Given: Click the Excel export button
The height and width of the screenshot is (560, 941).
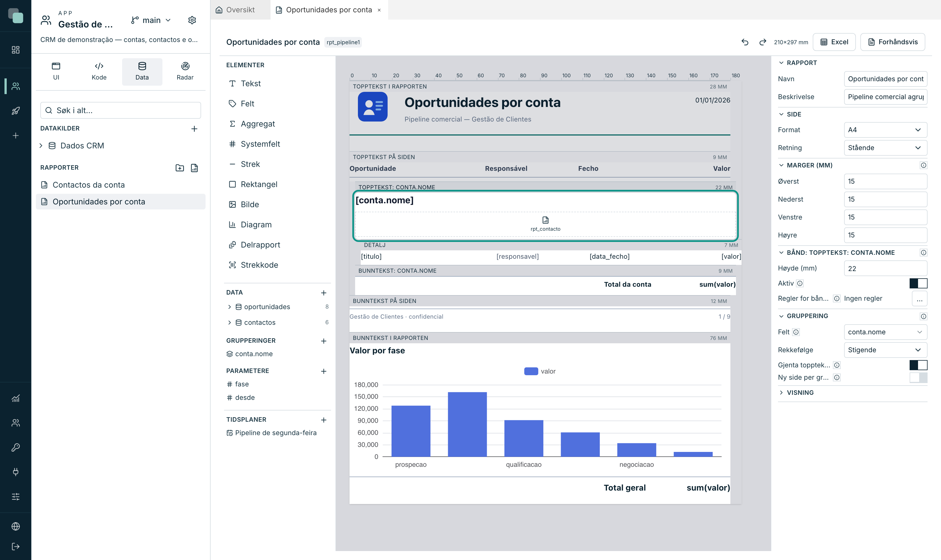Looking at the screenshot, I should [834, 42].
